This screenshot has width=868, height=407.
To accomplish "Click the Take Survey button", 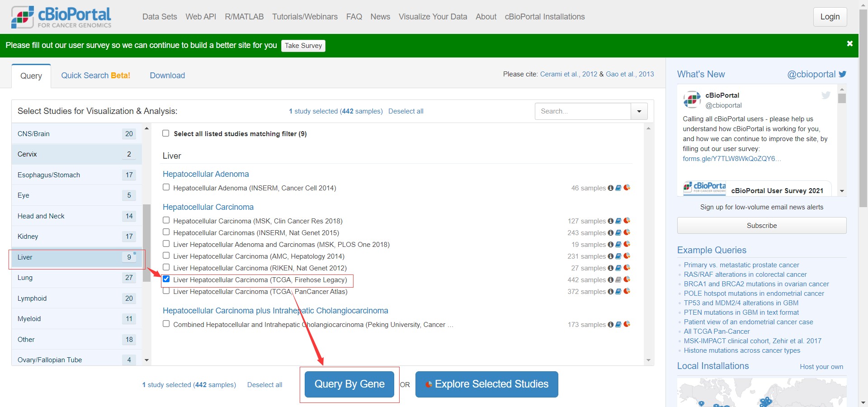I will coord(303,46).
